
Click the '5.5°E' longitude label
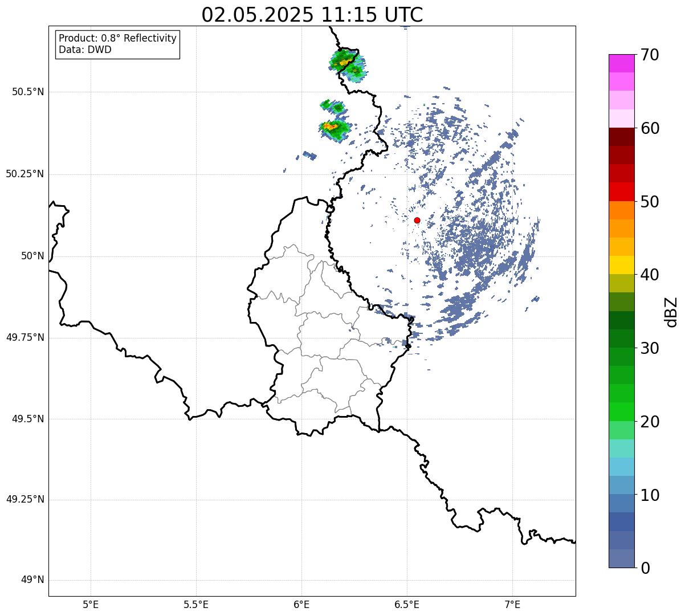pos(196,604)
